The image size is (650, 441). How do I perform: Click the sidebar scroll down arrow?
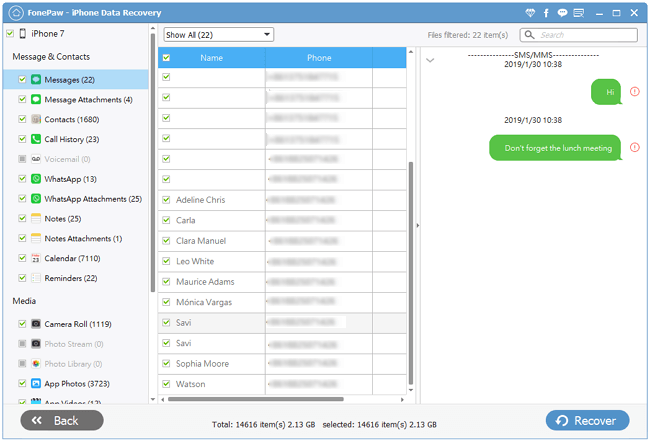click(x=153, y=400)
